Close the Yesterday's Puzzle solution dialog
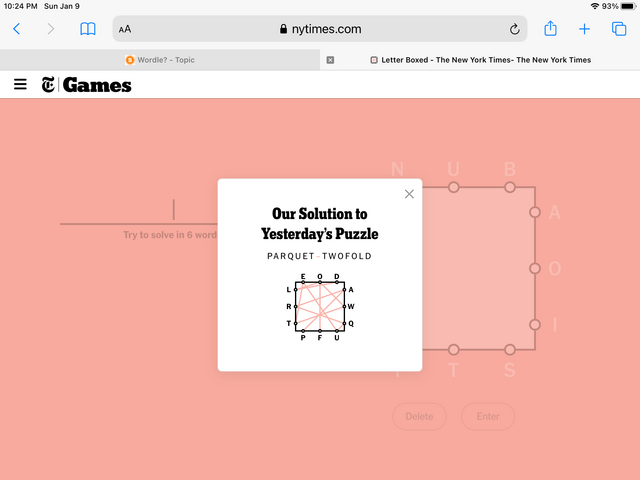The width and height of the screenshot is (640, 480). pos(409,194)
